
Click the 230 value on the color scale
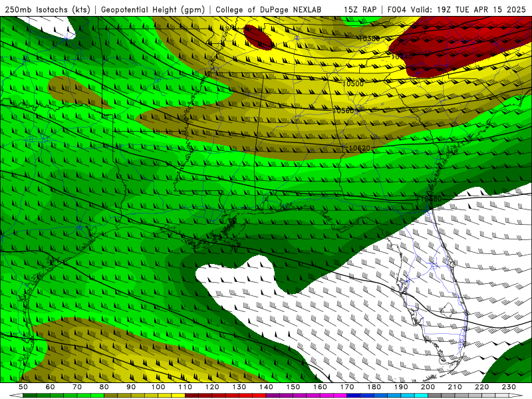point(509,387)
